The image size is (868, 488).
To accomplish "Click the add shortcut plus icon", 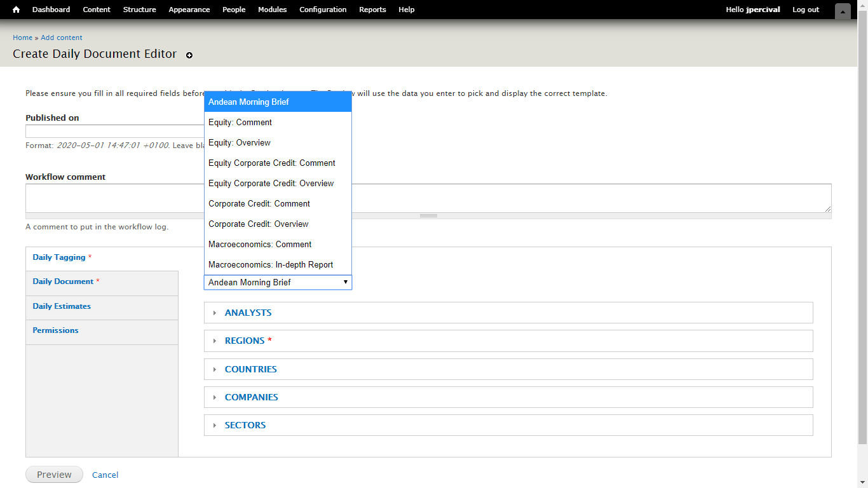I will tap(189, 55).
